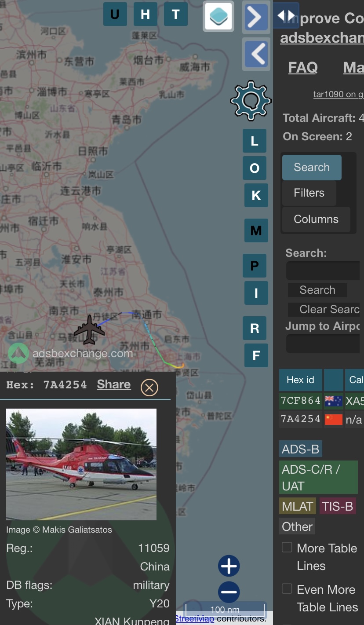
Task: Toggle the ADS-C/R / UAT source filter
Action: pos(318,478)
